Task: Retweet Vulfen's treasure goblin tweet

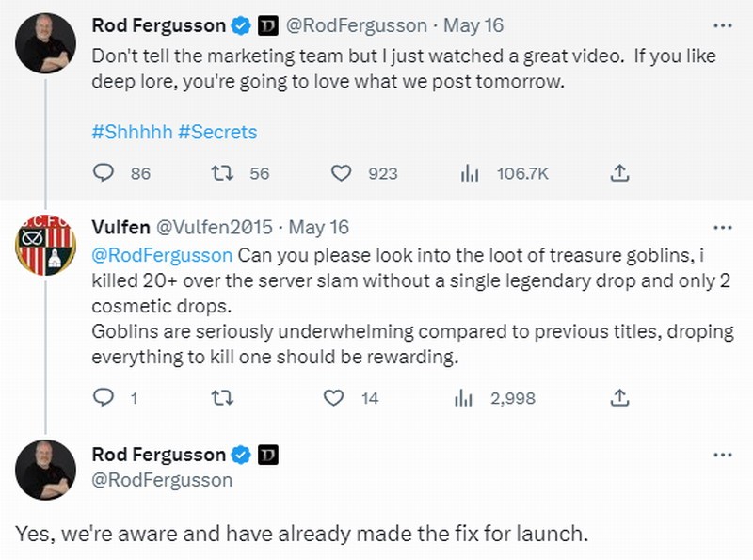Action: (x=223, y=398)
